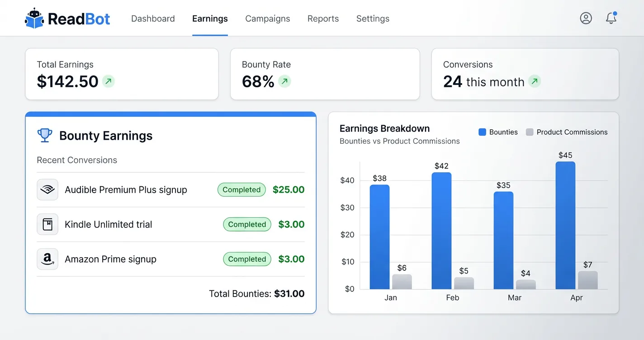Expand the Earnings Breakdown chart
Viewport: 644px width, 340px height.
[x=384, y=128]
